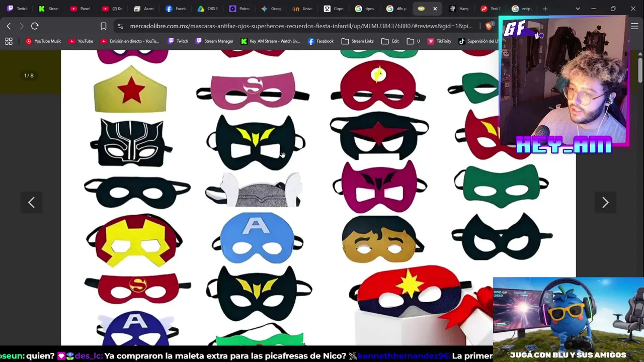Open the YouTube bookmark
The width and height of the screenshot is (644, 362).
(81, 41)
